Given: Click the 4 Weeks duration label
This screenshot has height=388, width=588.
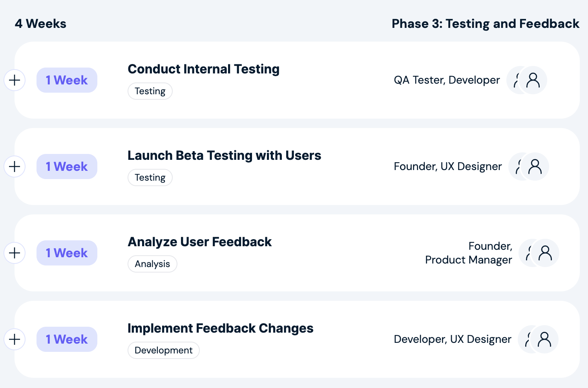Looking at the screenshot, I should click(40, 24).
